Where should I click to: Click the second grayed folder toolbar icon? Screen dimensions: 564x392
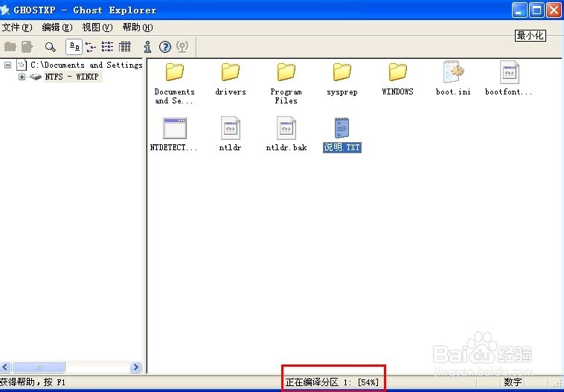click(x=28, y=47)
